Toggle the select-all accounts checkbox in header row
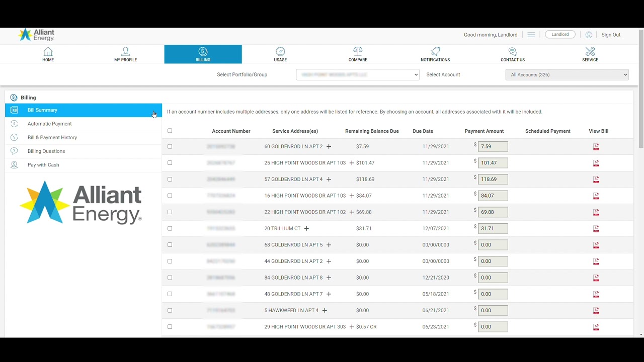 coord(170,131)
